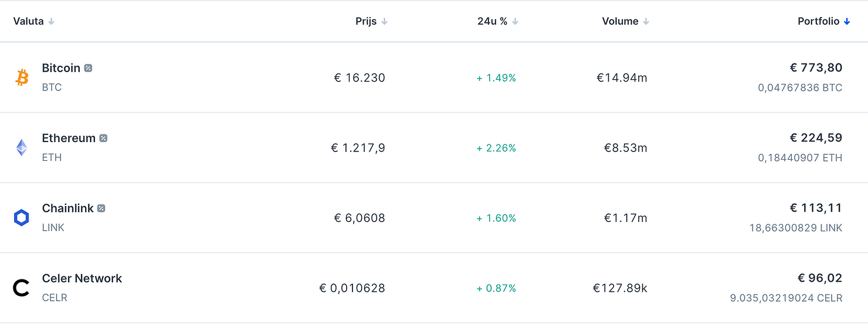The width and height of the screenshot is (868, 324).
Task: Click the Chainlink logo icon
Action: (22, 218)
